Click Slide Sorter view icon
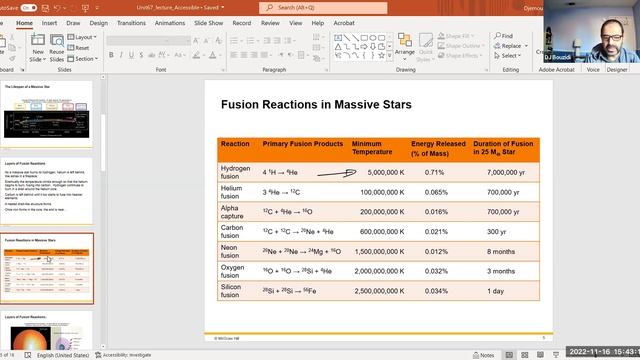This screenshot has height=360, width=640. tap(525, 355)
